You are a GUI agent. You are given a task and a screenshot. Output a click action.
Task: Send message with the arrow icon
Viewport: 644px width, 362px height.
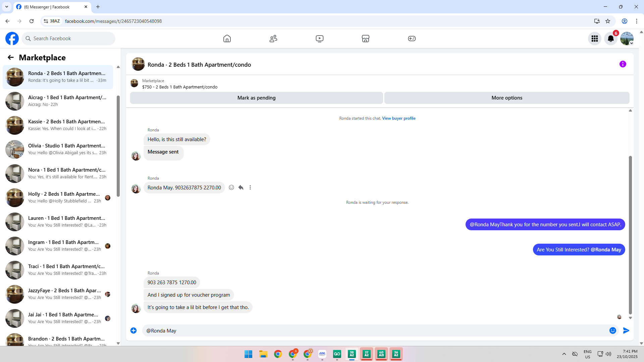tap(626, 330)
